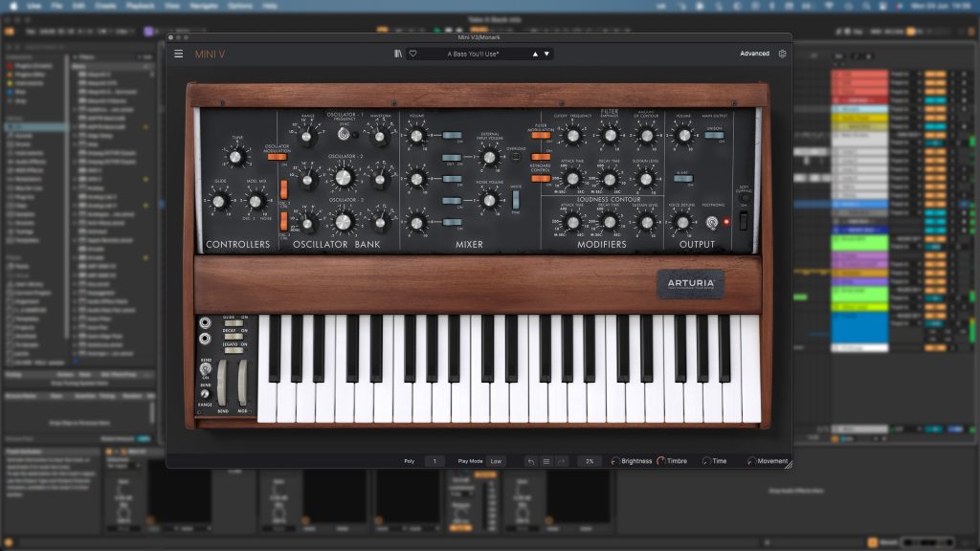Image resolution: width=980 pixels, height=551 pixels.
Task: Toggle the Oscillator Modulation switch
Action: [277, 156]
